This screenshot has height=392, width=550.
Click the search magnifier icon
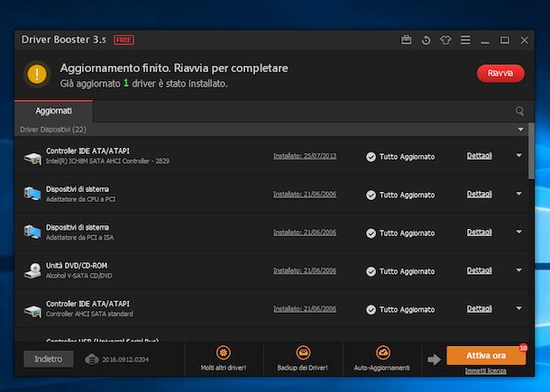tap(519, 111)
